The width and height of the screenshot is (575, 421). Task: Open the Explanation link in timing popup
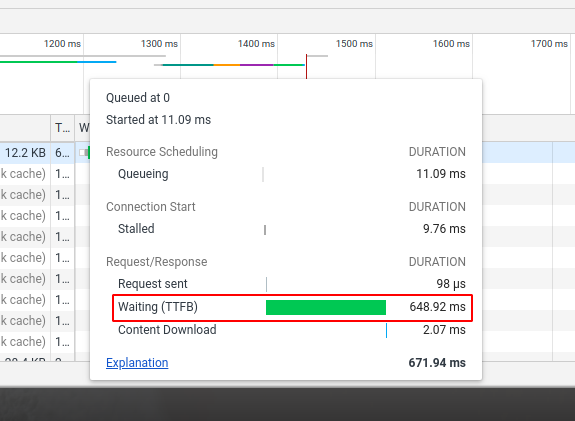click(x=137, y=363)
